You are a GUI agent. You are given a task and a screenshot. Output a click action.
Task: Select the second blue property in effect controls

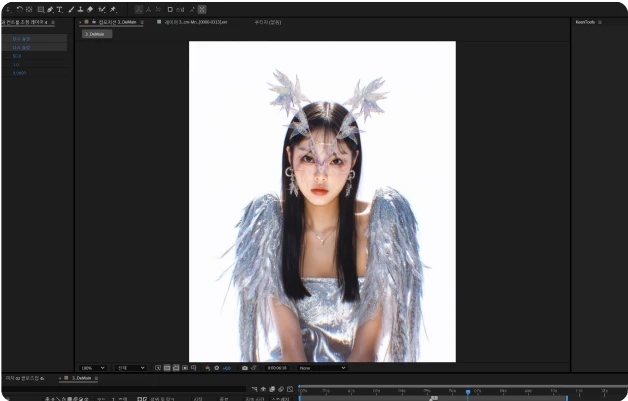(21, 47)
